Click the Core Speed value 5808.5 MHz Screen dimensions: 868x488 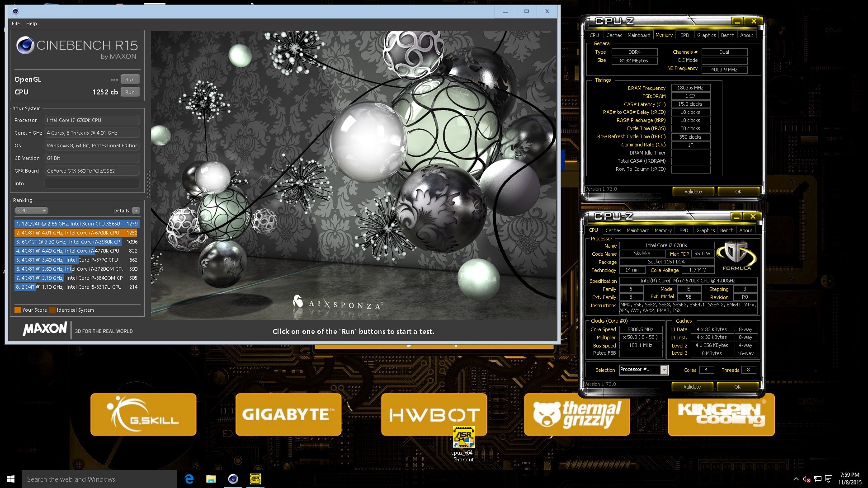(641, 329)
